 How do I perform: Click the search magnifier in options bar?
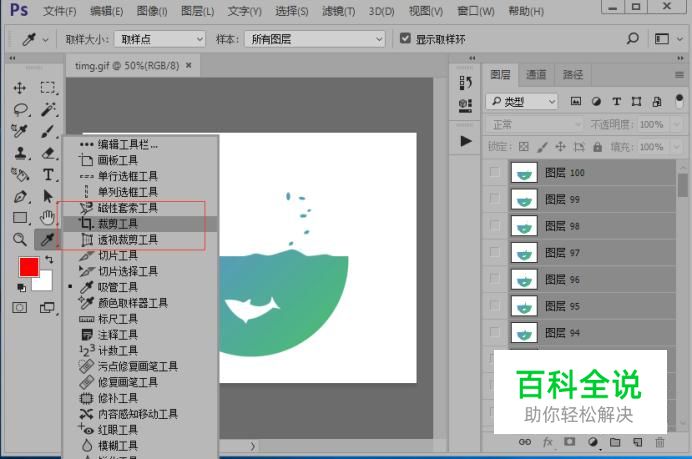(632, 39)
